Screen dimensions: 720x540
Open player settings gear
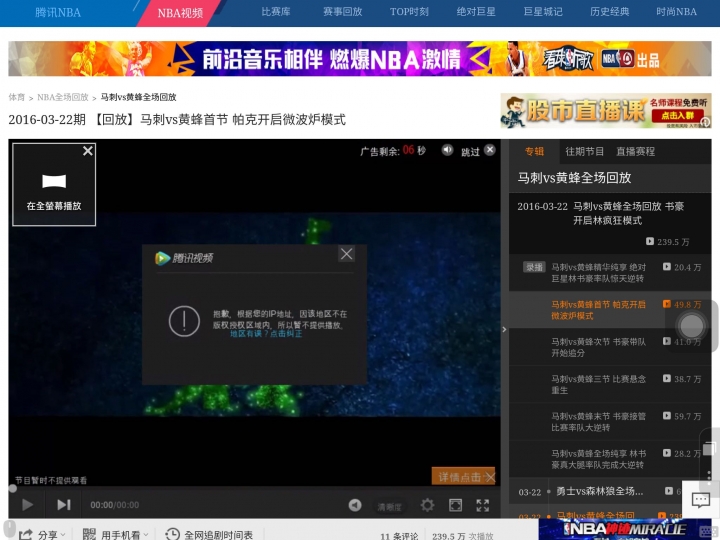pos(427,505)
